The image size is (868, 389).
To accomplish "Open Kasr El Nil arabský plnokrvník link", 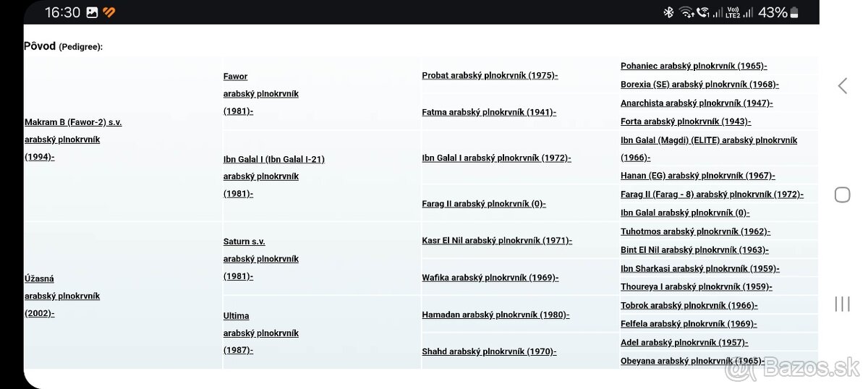I will 497,241.
